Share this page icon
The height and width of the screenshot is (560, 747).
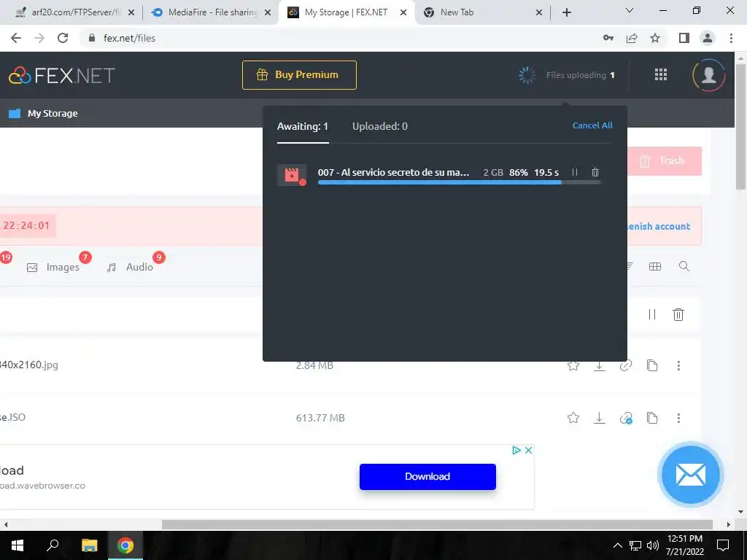632,38
